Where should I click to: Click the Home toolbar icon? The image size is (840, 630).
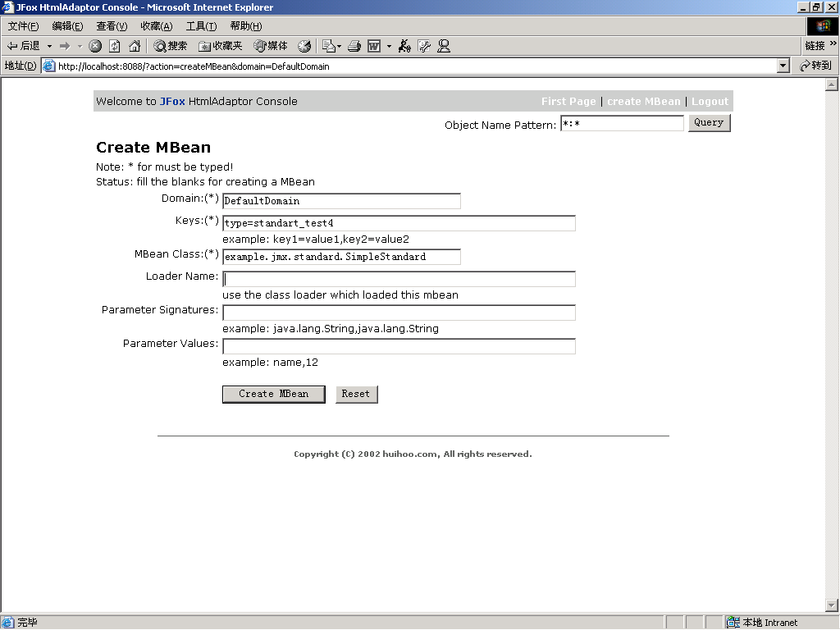pyautogui.click(x=135, y=46)
